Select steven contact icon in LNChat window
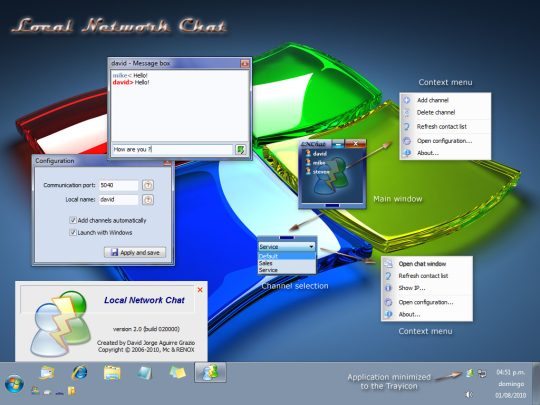This screenshot has width=540, height=405. point(308,171)
